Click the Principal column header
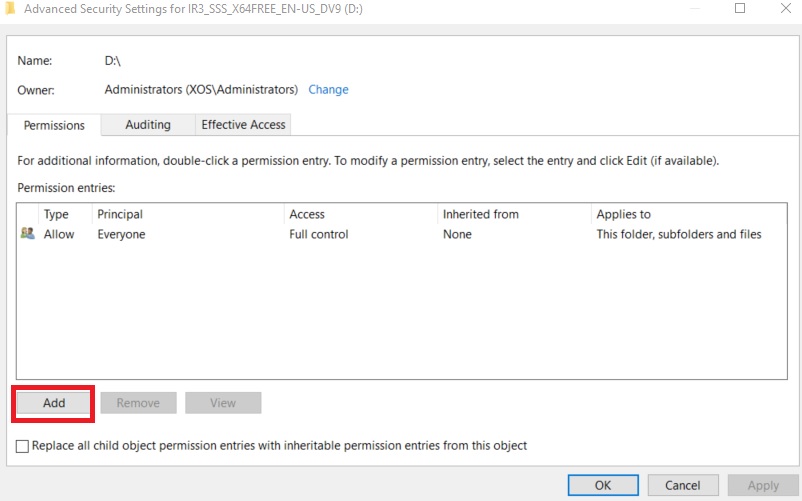Viewport: 802px width, 501px height. [x=120, y=214]
